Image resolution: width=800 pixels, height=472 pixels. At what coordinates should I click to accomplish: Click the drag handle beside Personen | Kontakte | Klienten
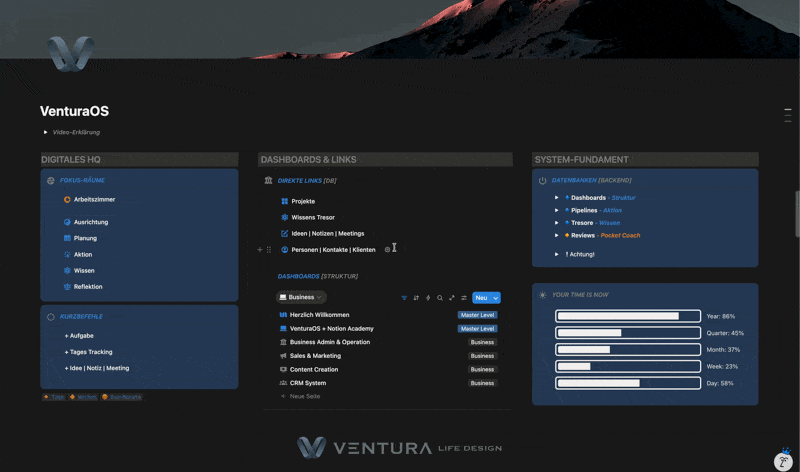pyautogui.click(x=269, y=250)
